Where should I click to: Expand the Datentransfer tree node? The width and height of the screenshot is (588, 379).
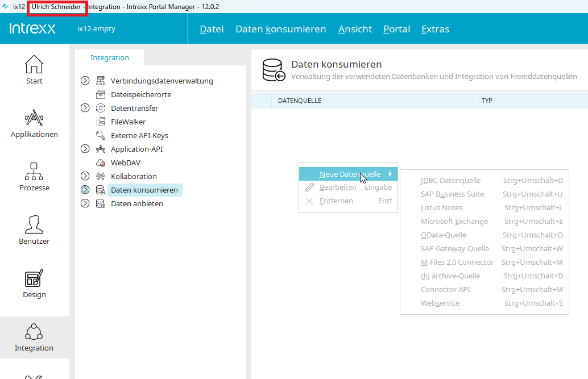(x=85, y=108)
